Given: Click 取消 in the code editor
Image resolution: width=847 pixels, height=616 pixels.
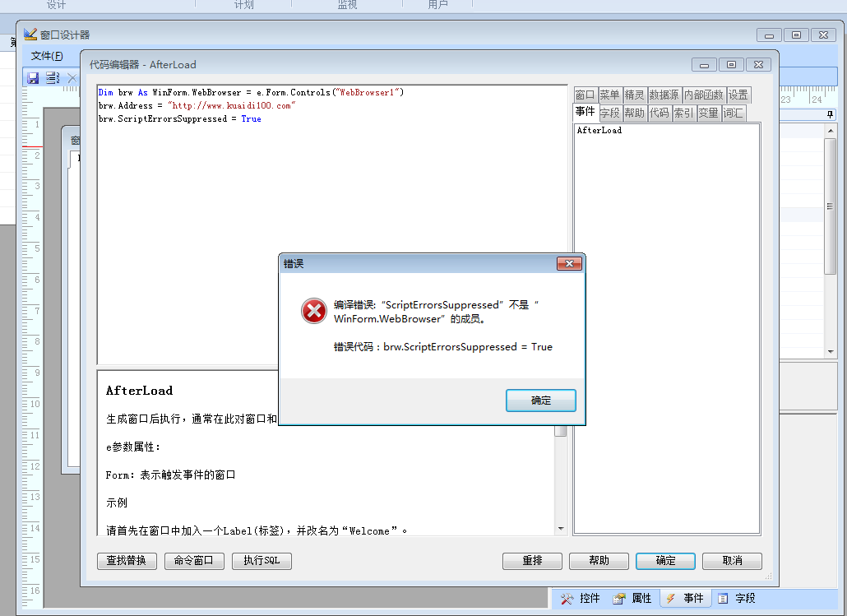Looking at the screenshot, I should (x=732, y=561).
